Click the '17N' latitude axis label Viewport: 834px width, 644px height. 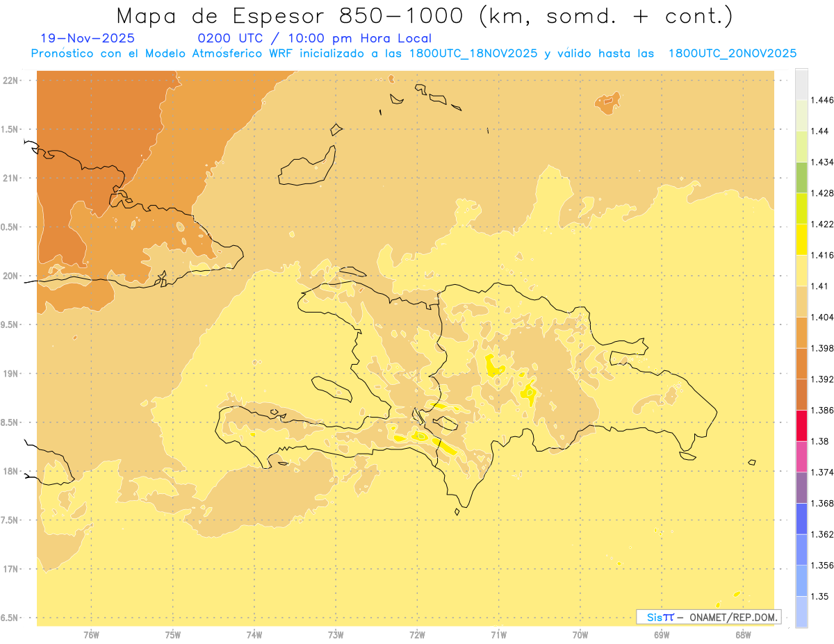click(10, 569)
